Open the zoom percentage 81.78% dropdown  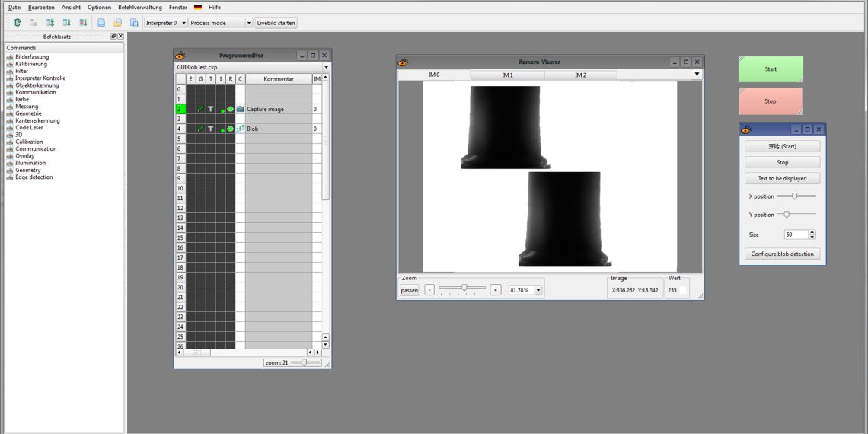click(538, 290)
